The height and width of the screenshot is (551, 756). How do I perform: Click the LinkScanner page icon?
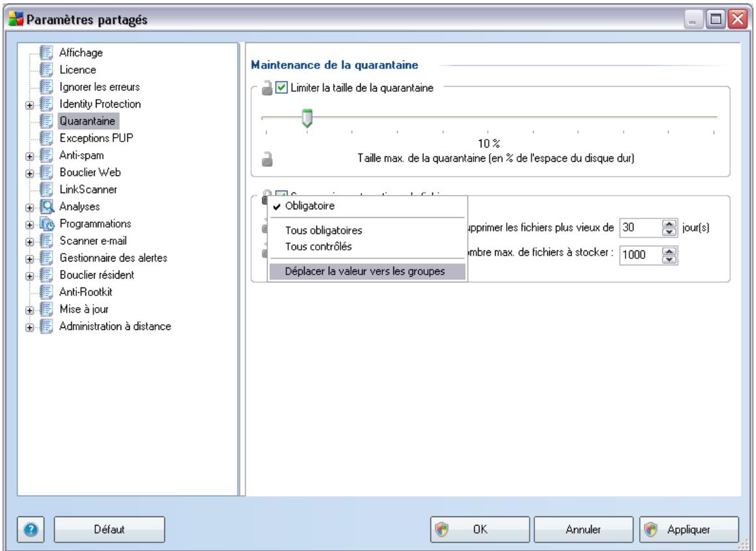[x=46, y=190]
